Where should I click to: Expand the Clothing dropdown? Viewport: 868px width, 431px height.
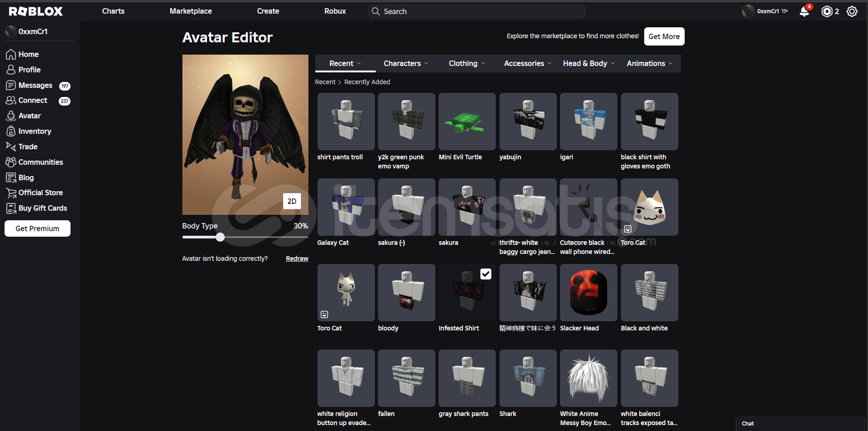pyautogui.click(x=467, y=64)
